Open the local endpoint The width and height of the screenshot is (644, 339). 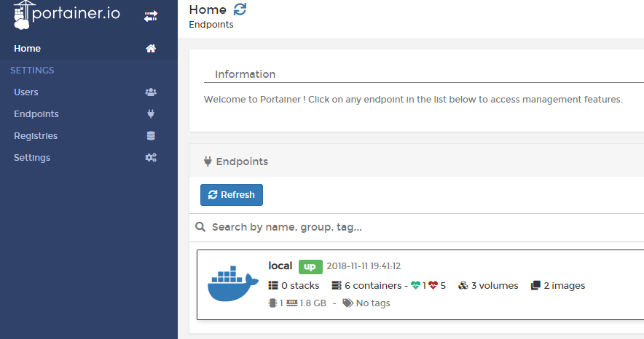(280, 266)
